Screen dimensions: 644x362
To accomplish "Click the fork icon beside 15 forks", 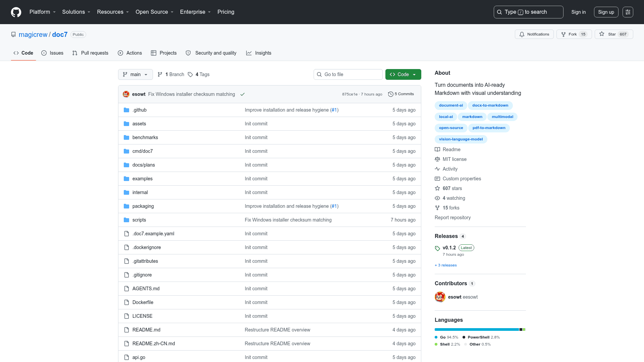I will point(437,208).
